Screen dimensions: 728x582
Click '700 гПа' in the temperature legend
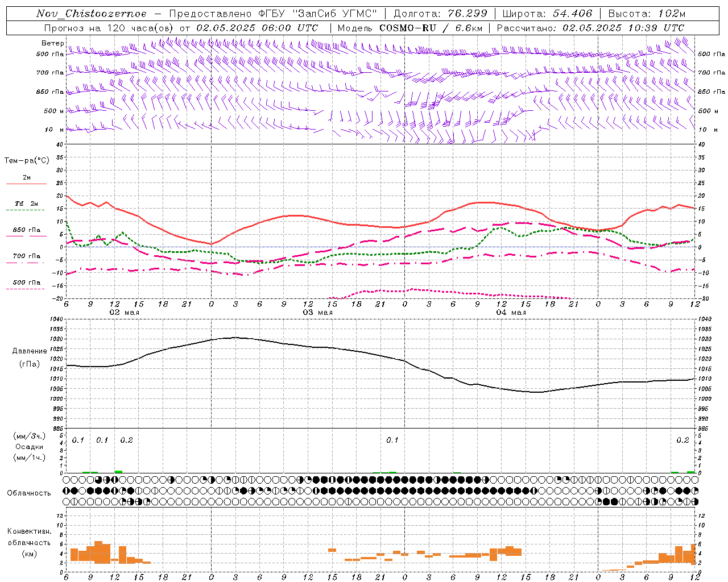(x=27, y=256)
